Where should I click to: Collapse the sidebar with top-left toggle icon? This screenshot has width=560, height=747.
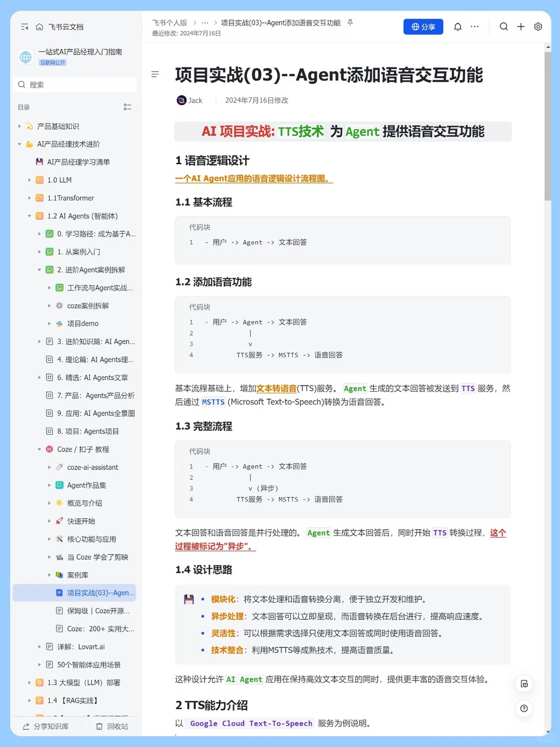point(24,27)
